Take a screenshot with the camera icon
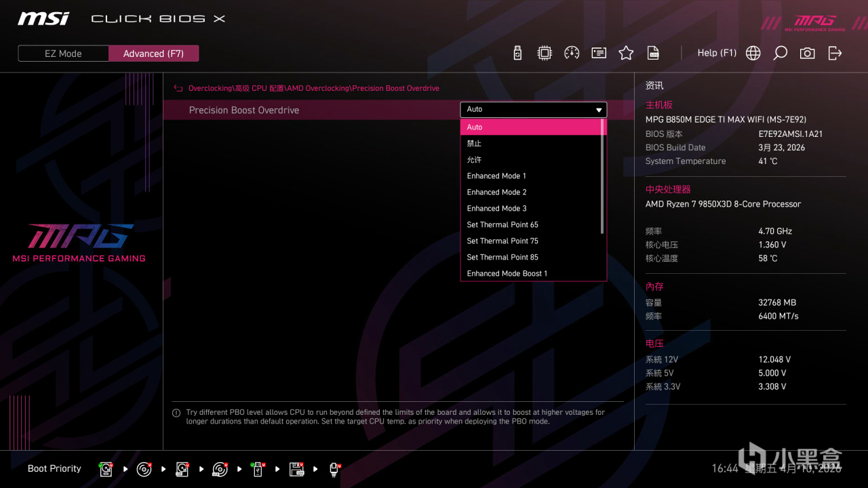 click(808, 53)
